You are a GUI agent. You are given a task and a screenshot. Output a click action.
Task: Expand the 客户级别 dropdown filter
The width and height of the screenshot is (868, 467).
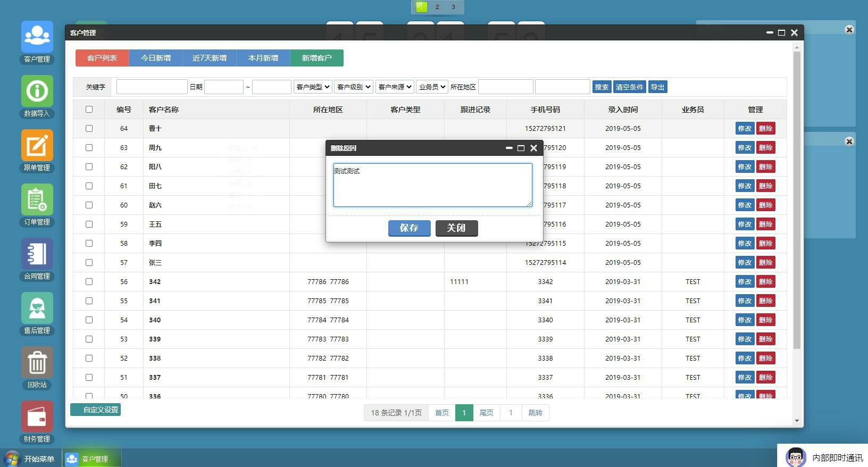(x=354, y=87)
